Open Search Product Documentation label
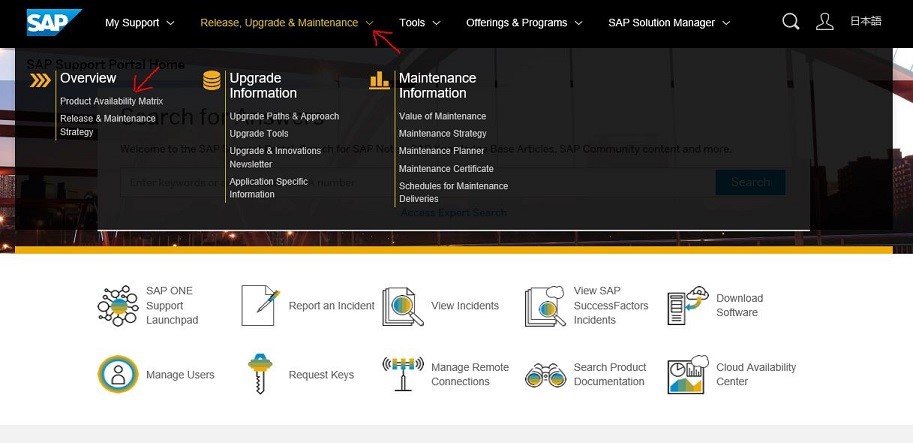 coord(610,374)
